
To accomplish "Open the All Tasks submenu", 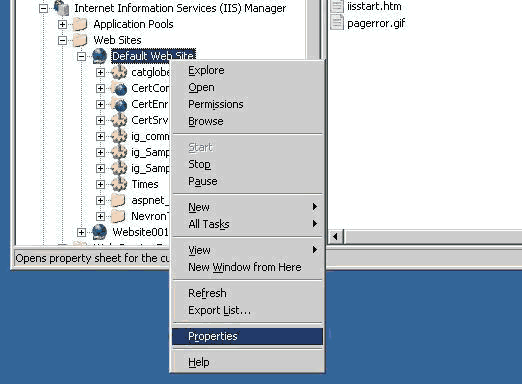I will [x=247, y=224].
